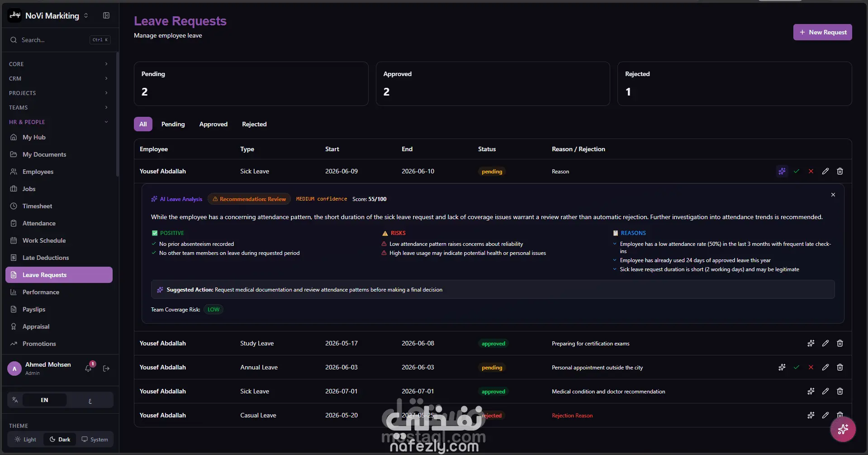Filter by Pending tab

coord(173,124)
